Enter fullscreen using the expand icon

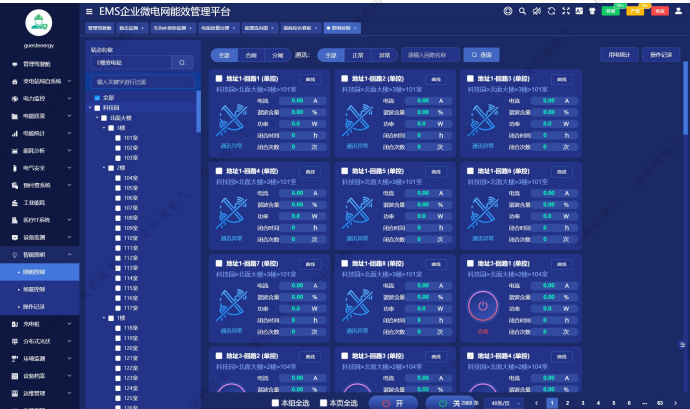[x=566, y=10]
